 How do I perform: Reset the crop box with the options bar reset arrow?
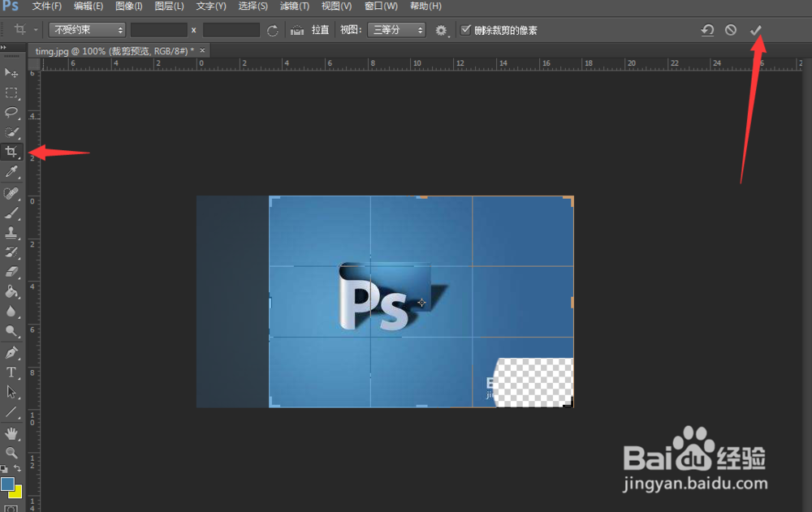(x=707, y=30)
